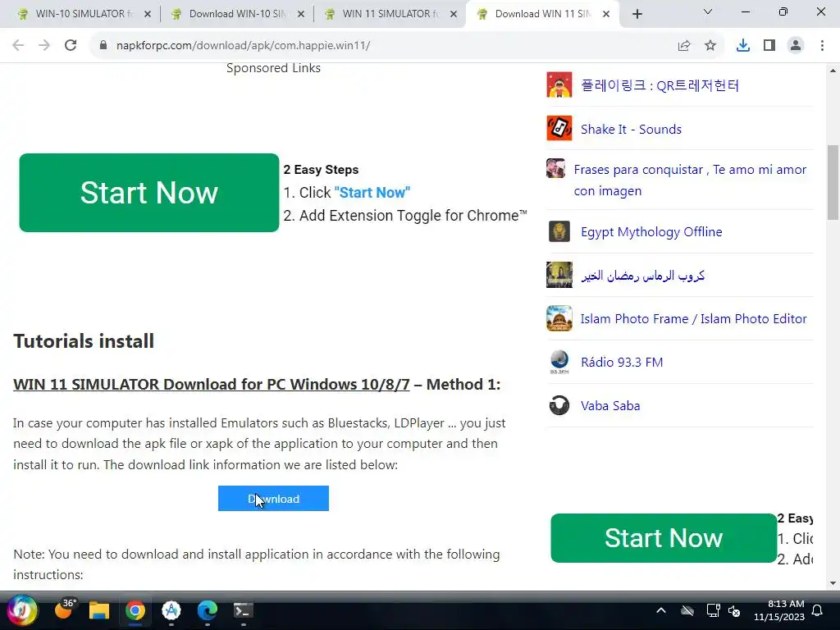This screenshot has width=840, height=630.
Task: Click the blue "Start Now" text link
Action: click(372, 192)
